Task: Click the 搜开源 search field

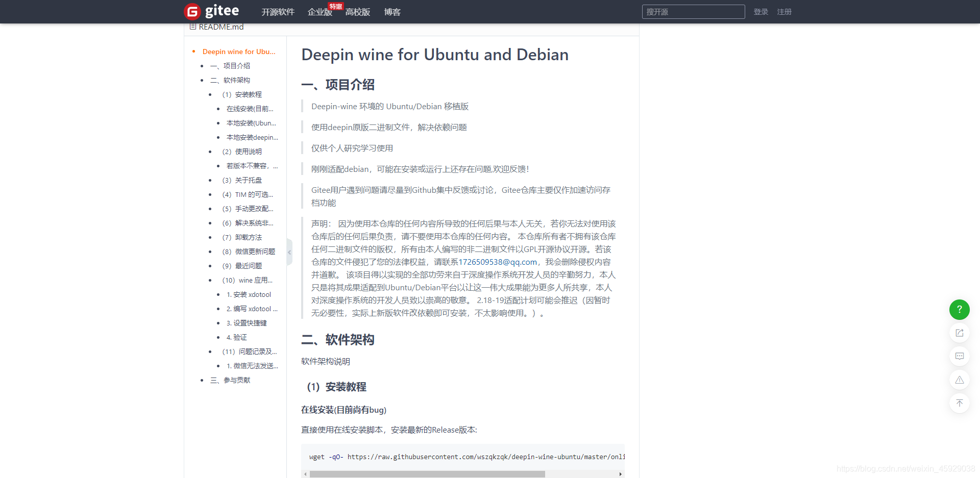Action: [x=693, y=12]
